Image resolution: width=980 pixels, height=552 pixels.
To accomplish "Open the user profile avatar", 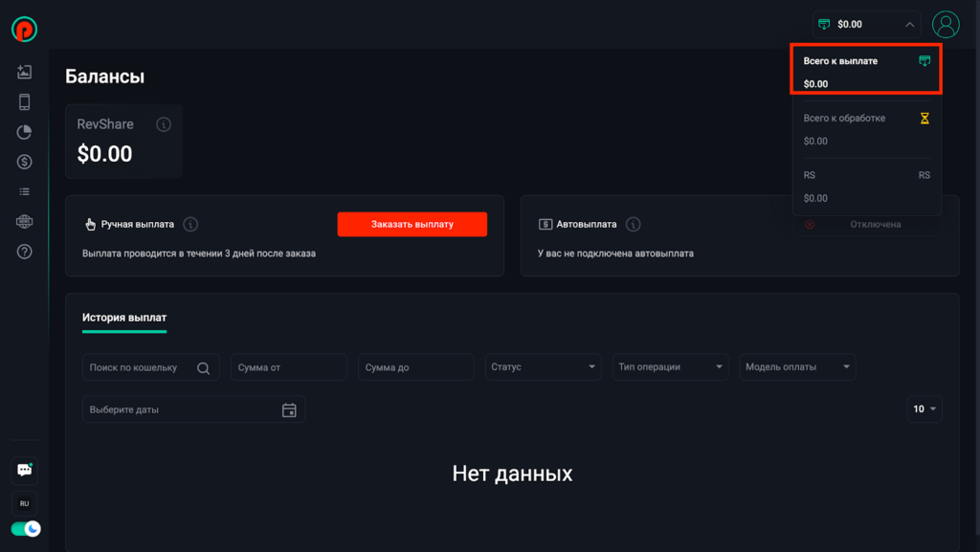I will (x=946, y=24).
